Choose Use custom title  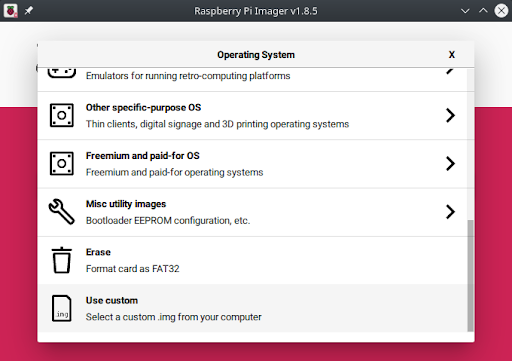tap(112, 300)
